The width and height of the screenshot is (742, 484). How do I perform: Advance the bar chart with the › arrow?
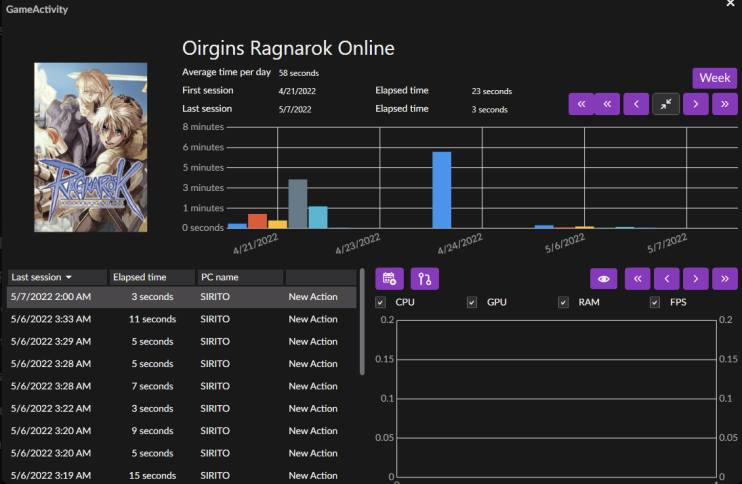(x=696, y=104)
